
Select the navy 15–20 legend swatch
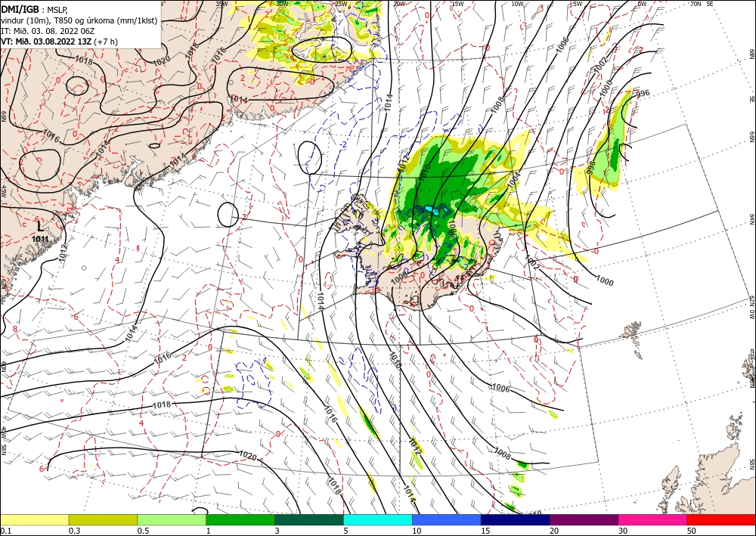coord(516,519)
